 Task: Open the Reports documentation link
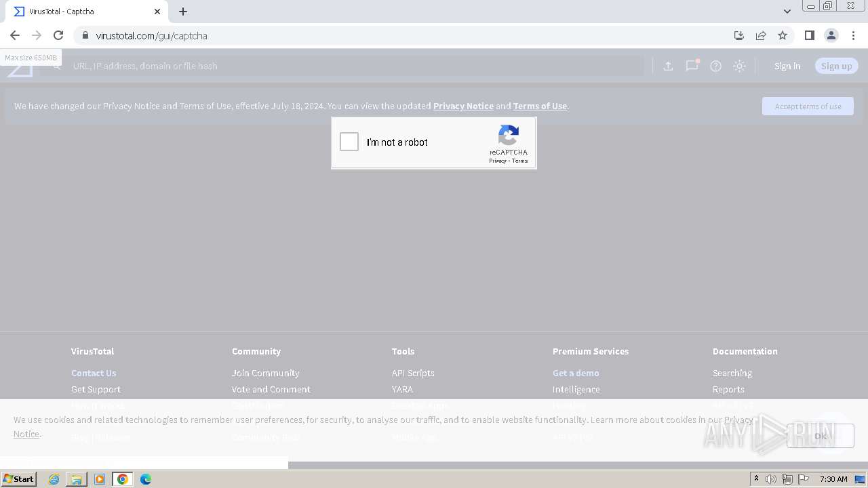click(x=728, y=389)
